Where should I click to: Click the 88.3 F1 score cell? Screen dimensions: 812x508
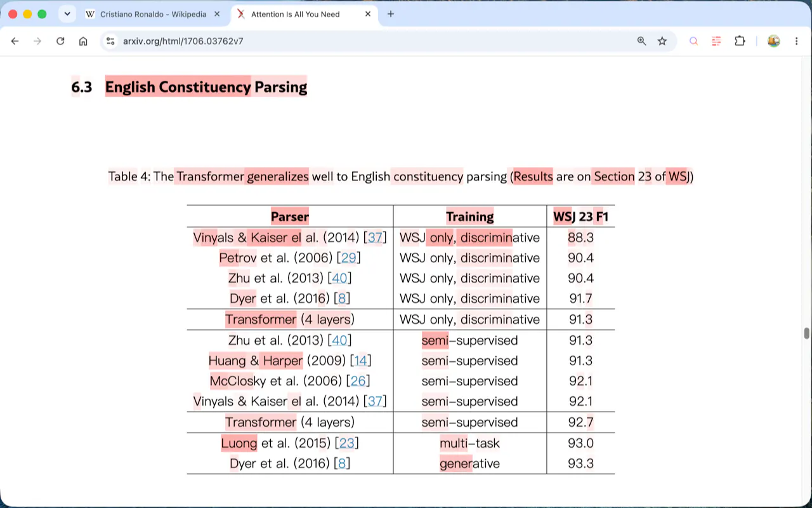point(580,237)
